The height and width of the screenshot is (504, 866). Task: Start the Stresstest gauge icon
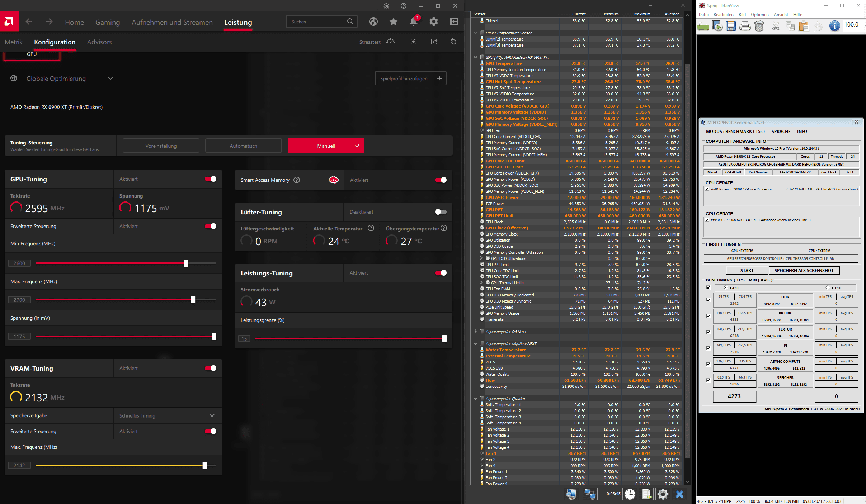pos(391,42)
